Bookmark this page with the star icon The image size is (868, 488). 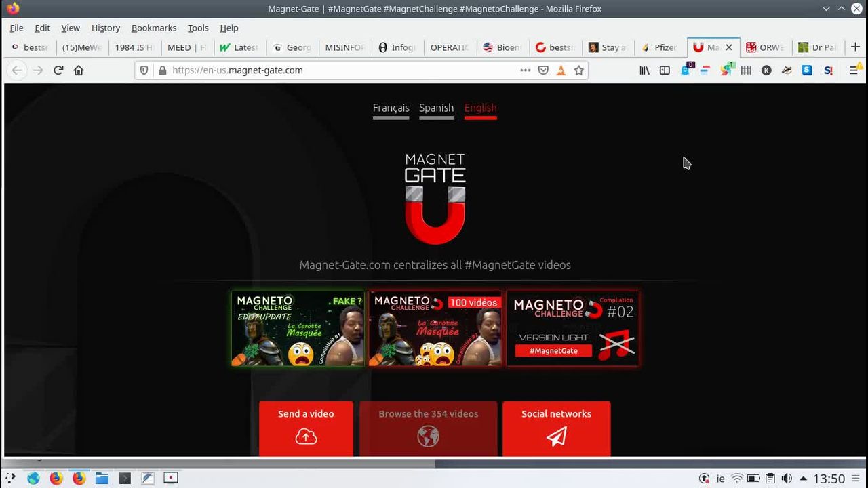(578, 70)
